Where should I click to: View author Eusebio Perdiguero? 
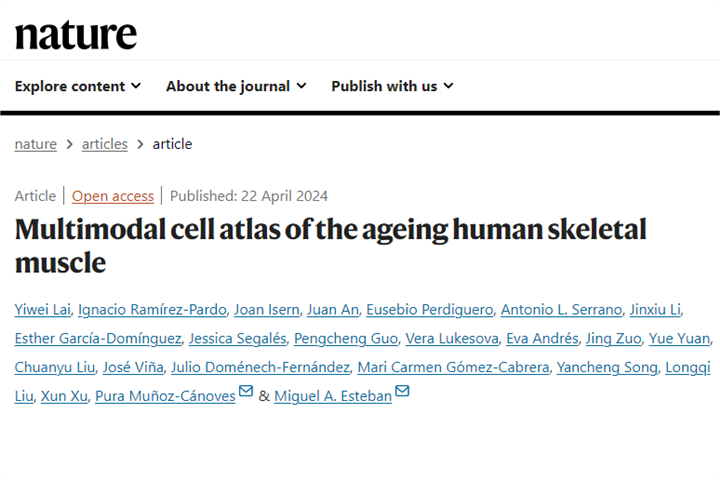(x=428, y=309)
